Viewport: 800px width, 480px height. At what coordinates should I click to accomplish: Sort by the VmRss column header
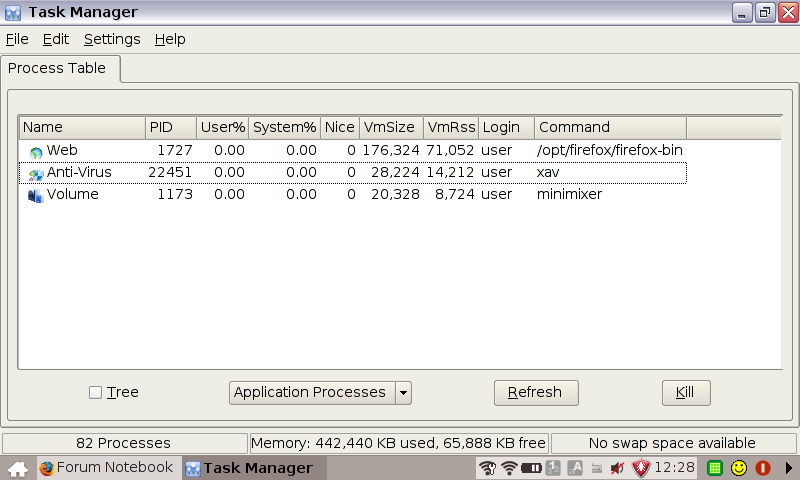(451, 128)
